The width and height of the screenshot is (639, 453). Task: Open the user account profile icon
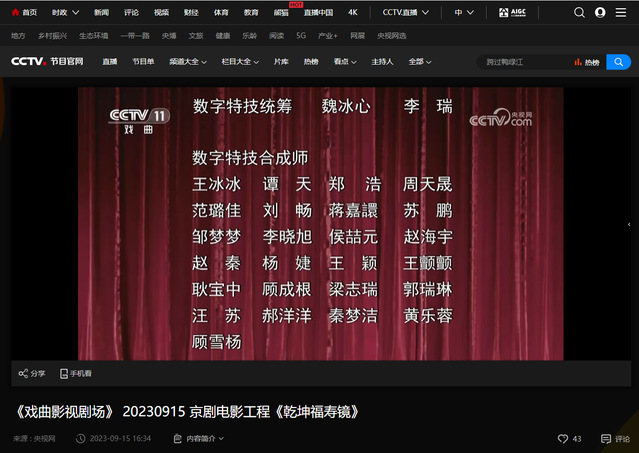pos(600,13)
